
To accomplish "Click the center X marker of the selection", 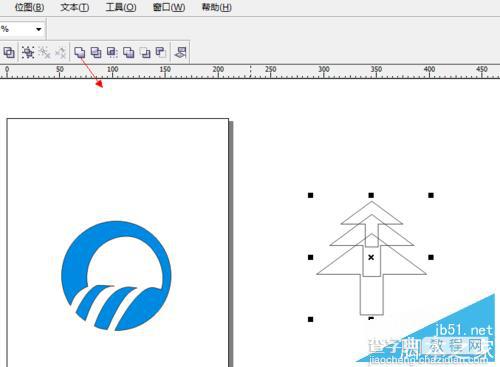I will (x=371, y=257).
